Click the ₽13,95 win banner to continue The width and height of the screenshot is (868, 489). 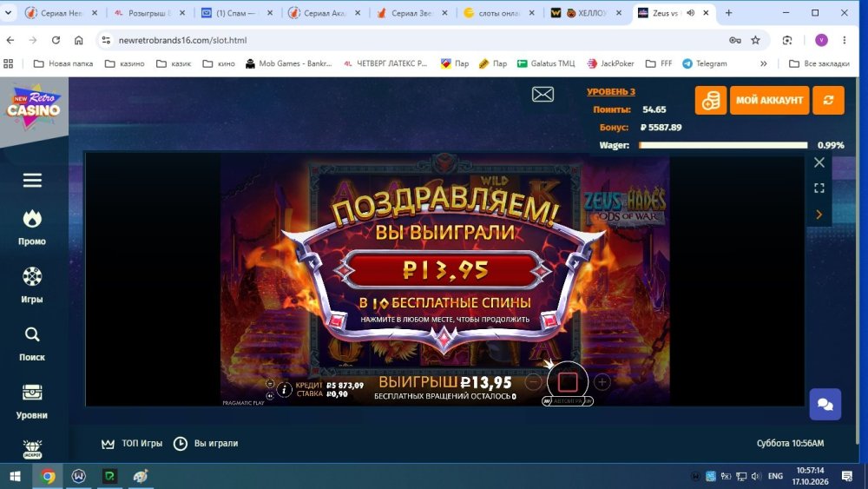pos(444,270)
